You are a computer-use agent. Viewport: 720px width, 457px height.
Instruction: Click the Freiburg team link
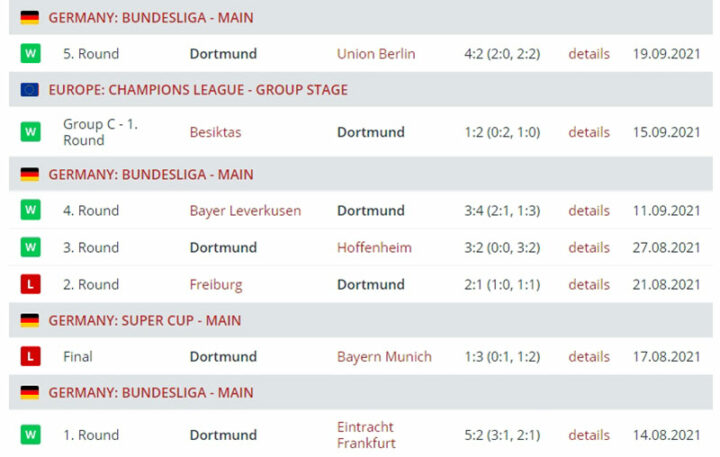click(216, 285)
